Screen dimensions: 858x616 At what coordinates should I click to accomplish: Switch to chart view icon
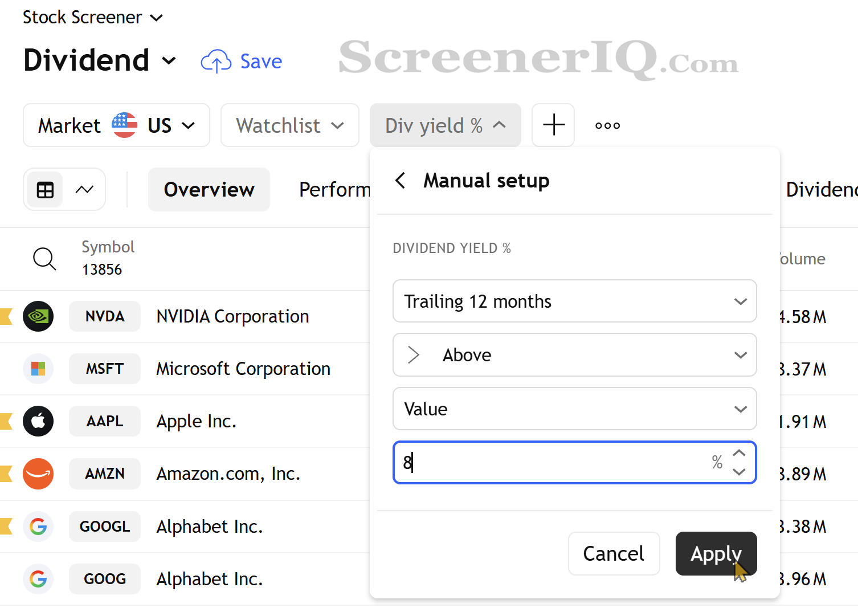pyautogui.click(x=84, y=190)
